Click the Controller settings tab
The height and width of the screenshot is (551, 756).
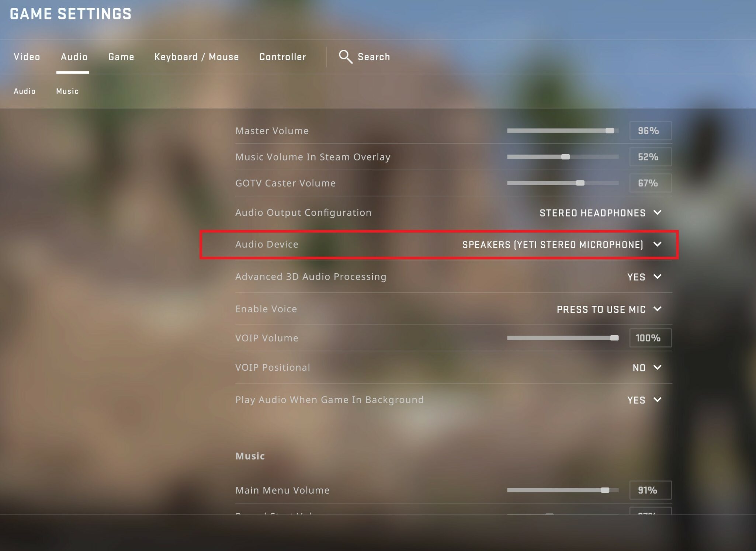282,56
